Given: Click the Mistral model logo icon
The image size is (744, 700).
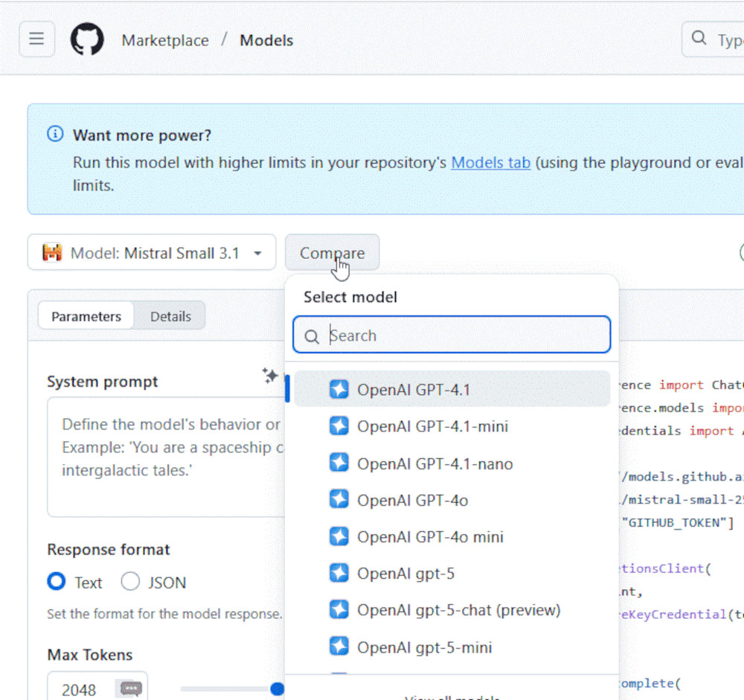Looking at the screenshot, I should [52, 253].
